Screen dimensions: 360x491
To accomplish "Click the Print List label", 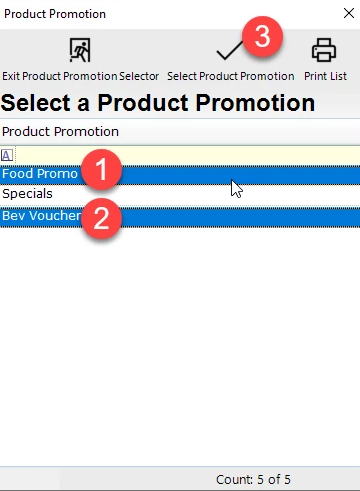I will (x=325, y=76).
